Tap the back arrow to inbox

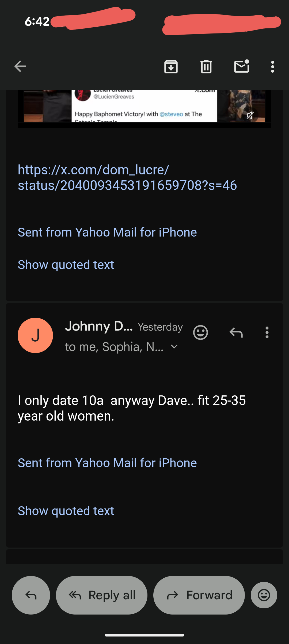[20, 66]
